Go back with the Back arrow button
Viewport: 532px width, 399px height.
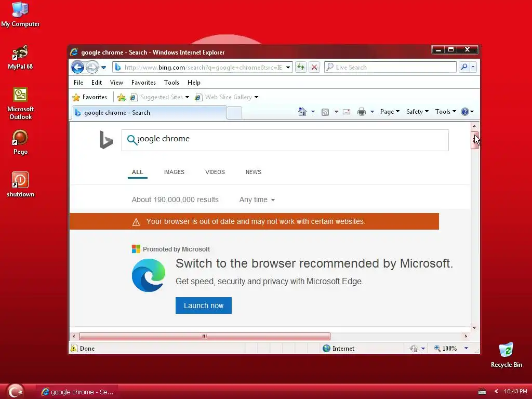pyautogui.click(x=77, y=67)
